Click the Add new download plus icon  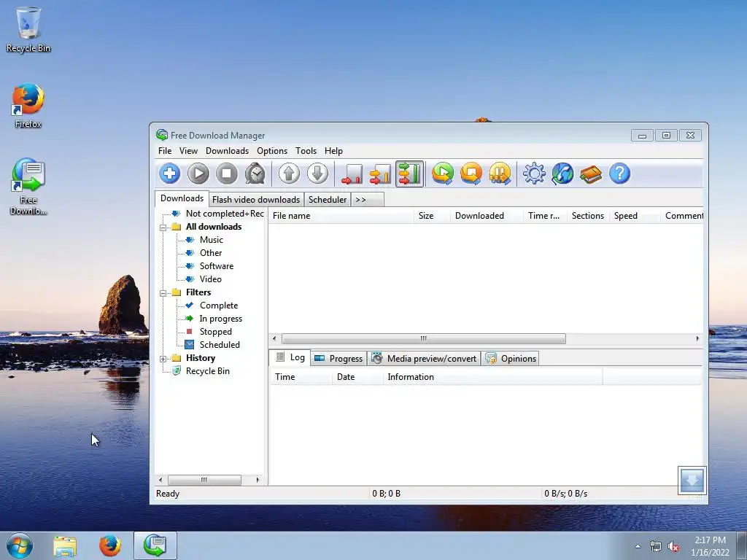coord(169,174)
